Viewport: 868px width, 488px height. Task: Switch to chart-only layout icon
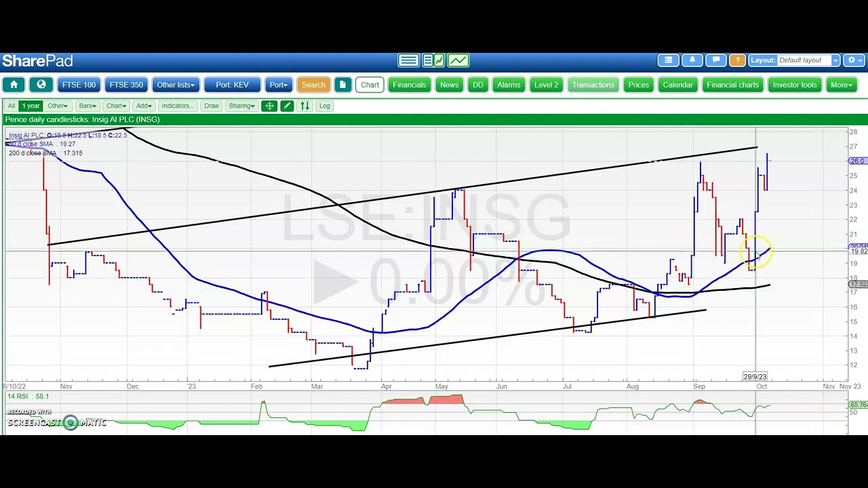click(x=458, y=61)
